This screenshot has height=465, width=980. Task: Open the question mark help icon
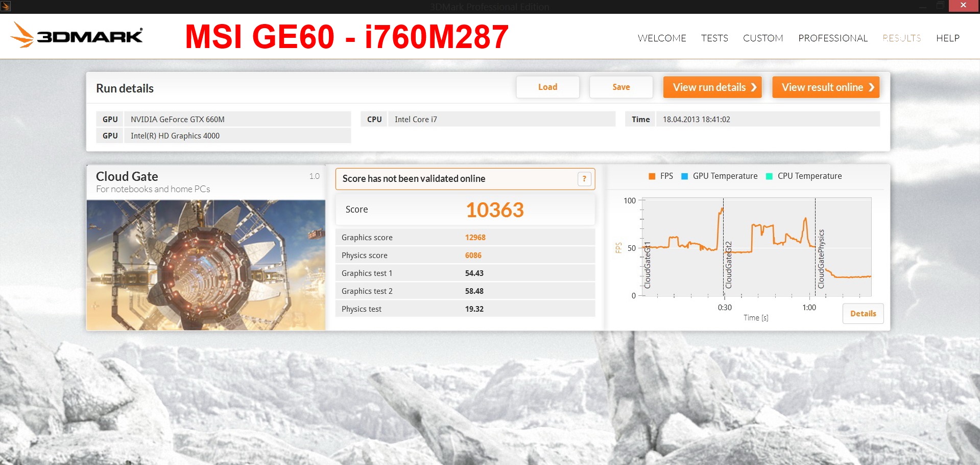pyautogui.click(x=584, y=179)
